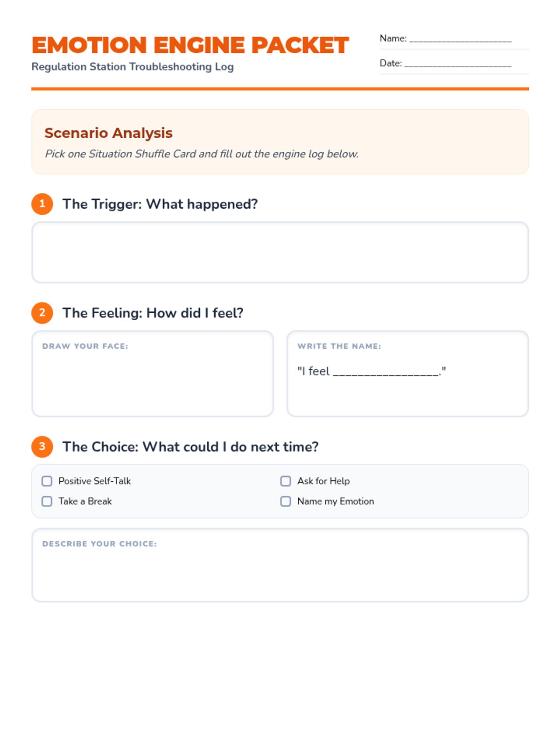
Task: Click "The Choice" section heading
Action: (x=190, y=447)
